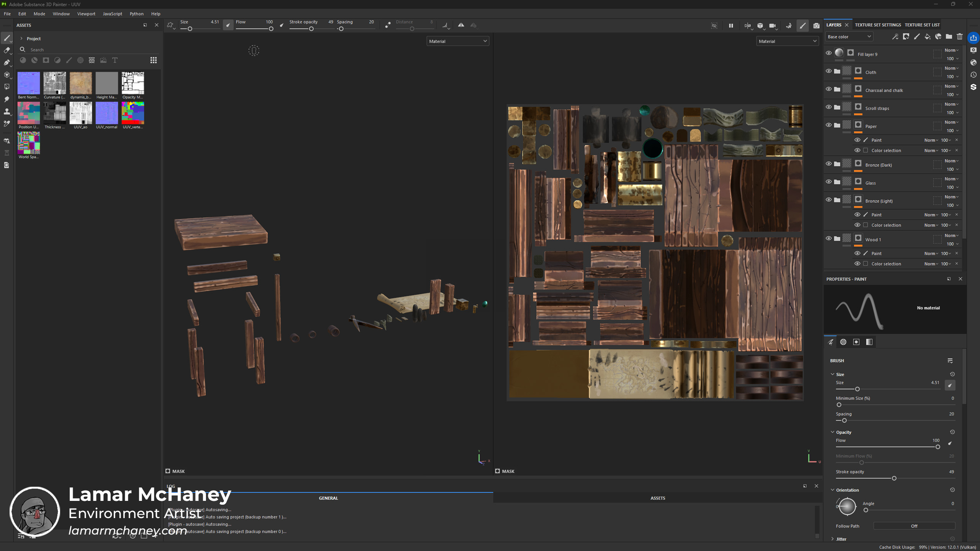Open the Material dropdown in 3D viewport
Viewport: 980px width, 551px height.
click(458, 41)
